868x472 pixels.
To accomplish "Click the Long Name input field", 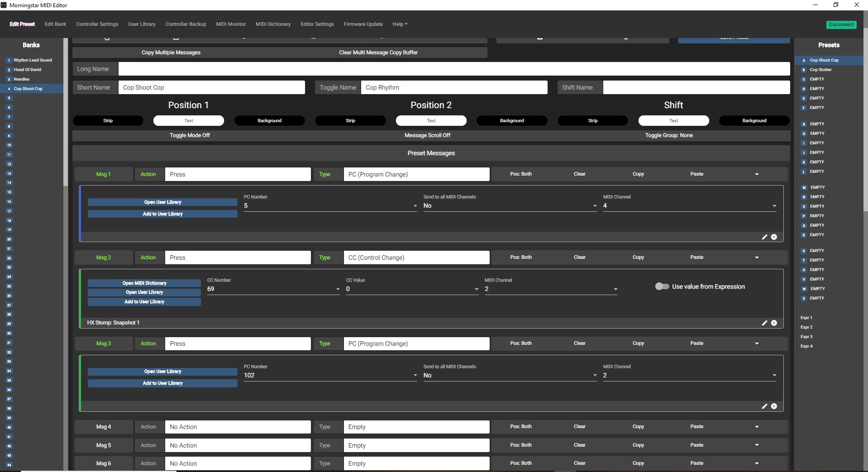I will coord(454,69).
